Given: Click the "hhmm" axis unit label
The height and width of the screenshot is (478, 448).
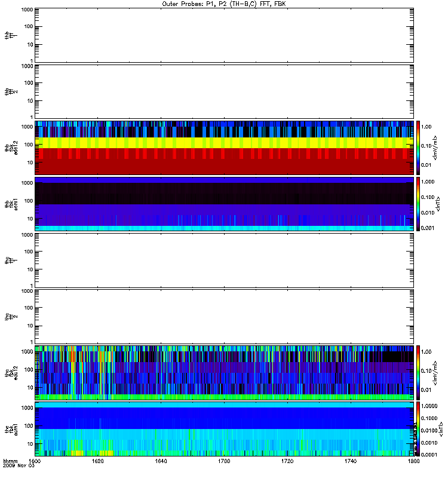Looking at the screenshot, I should (10, 461).
